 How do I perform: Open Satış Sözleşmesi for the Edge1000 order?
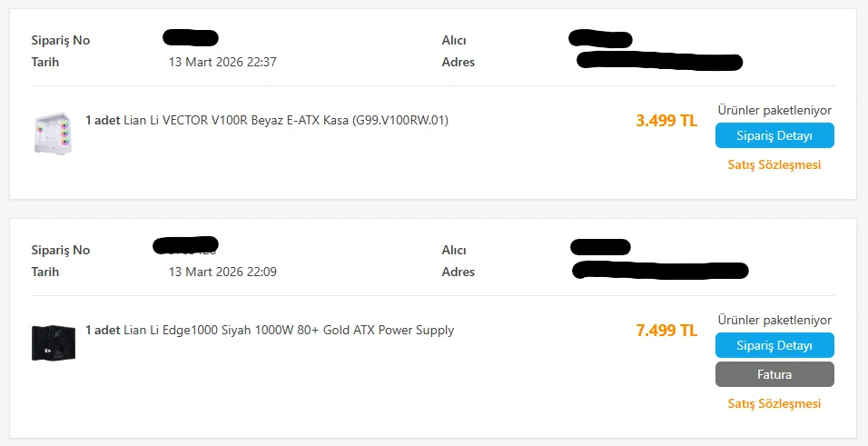click(774, 403)
